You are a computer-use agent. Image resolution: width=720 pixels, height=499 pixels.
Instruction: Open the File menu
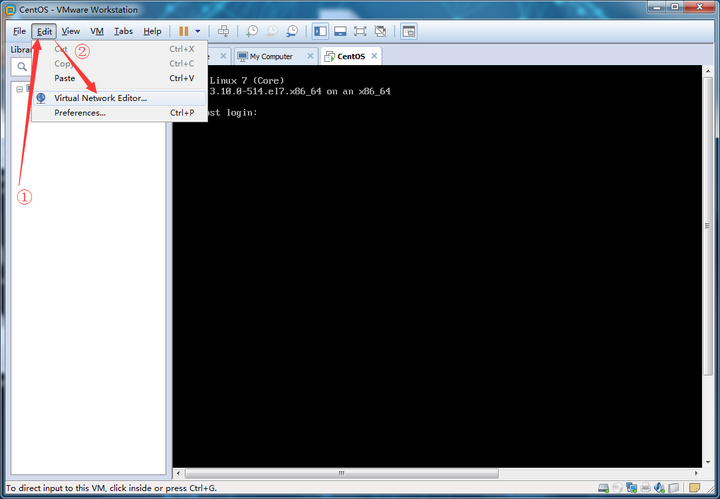tap(19, 31)
